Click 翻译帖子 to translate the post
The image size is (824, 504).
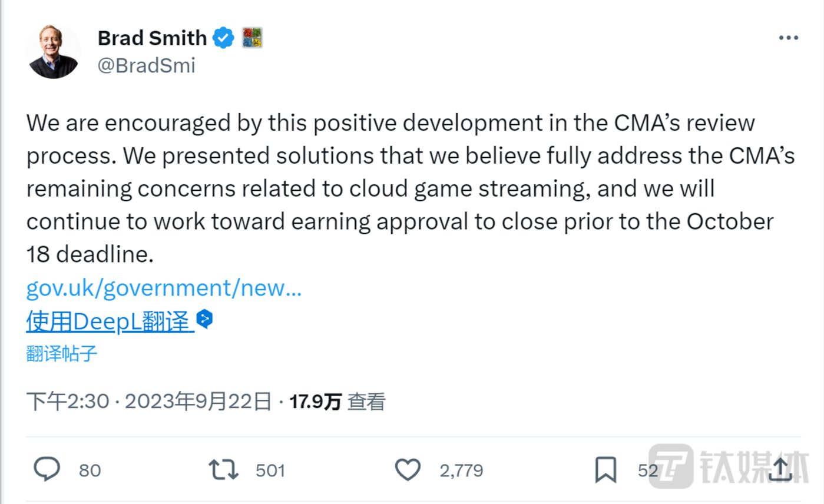(62, 353)
